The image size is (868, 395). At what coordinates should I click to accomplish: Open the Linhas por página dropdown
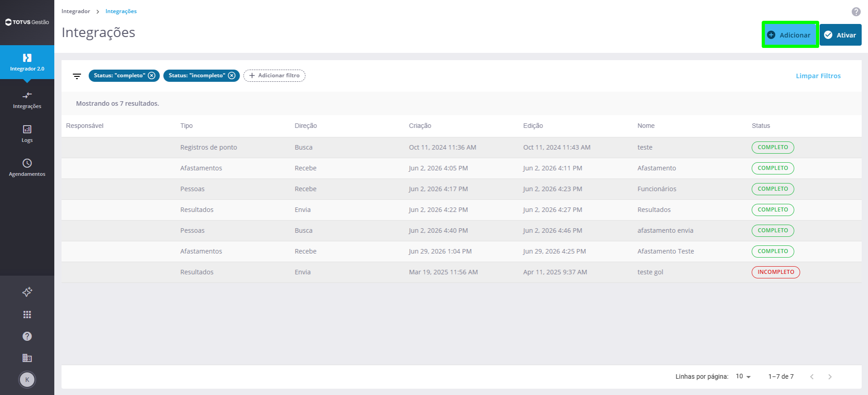tap(743, 376)
